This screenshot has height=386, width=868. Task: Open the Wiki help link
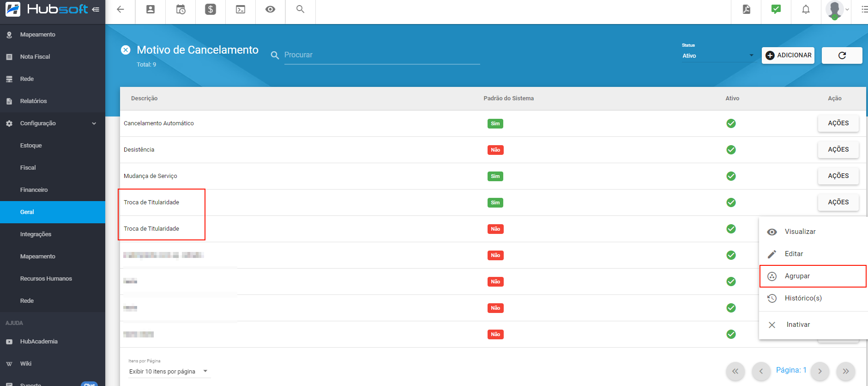point(53,364)
